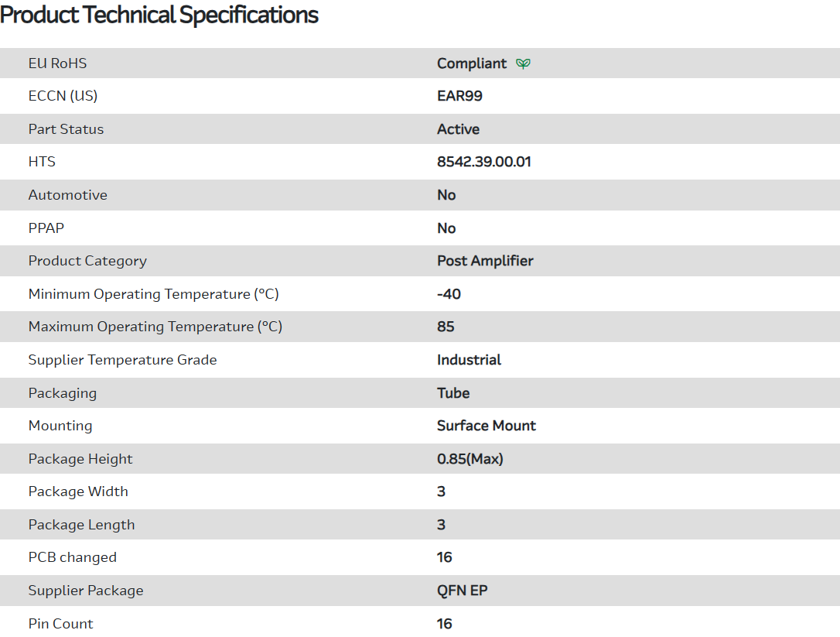Click the Part Status label

(x=66, y=129)
